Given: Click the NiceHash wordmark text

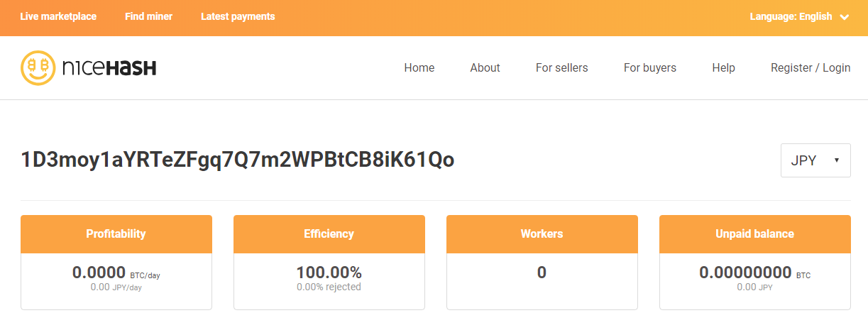Looking at the screenshot, I should click(x=109, y=68).
